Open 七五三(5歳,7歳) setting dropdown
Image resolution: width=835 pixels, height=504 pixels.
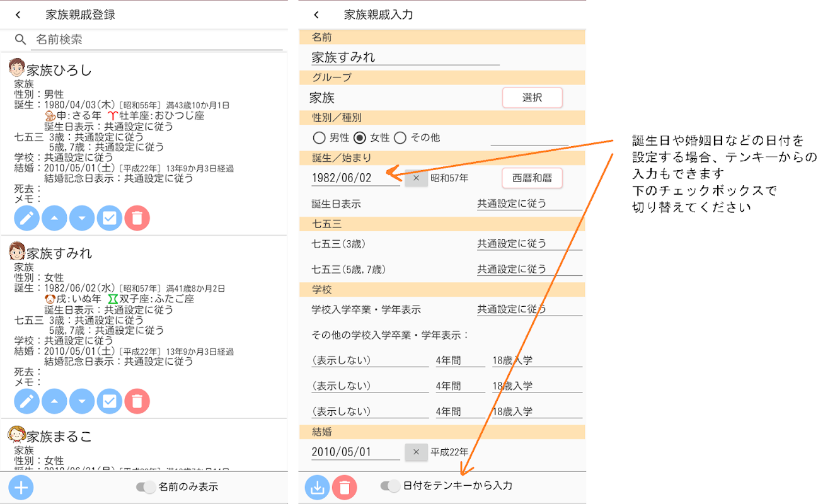coord(529,269)
